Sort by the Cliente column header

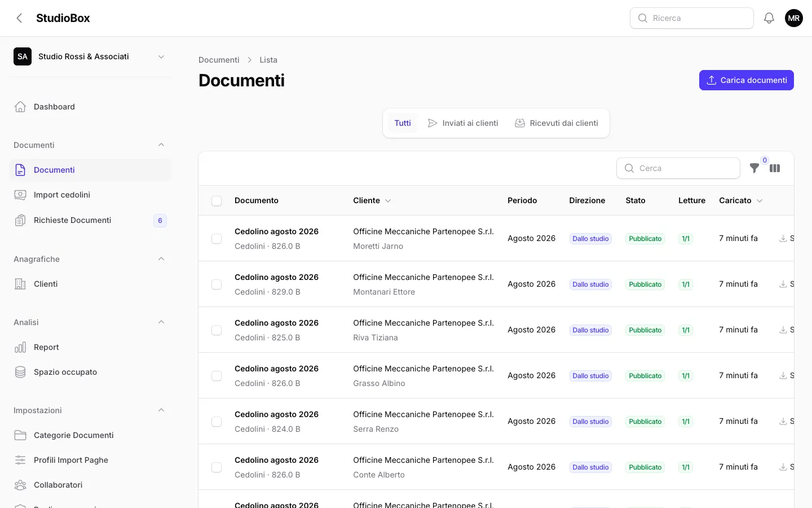372,200
